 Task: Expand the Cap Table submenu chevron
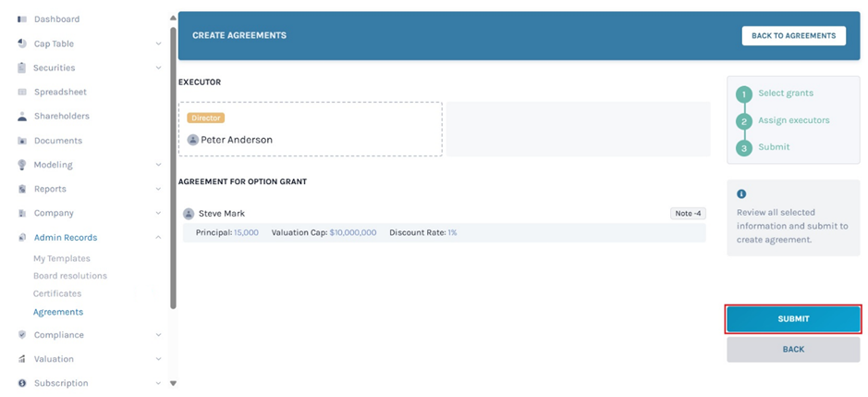[159, 43]
